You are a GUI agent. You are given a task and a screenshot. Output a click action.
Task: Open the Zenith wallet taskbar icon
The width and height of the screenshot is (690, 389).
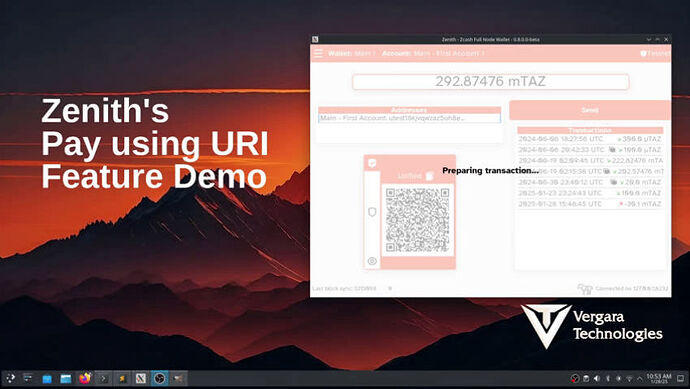pyautogui.click(x=141, y=378)
